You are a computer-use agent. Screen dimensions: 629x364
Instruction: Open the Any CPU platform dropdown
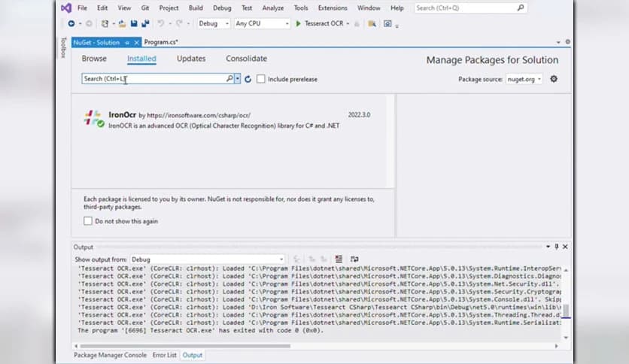click(x=262, y=23)
